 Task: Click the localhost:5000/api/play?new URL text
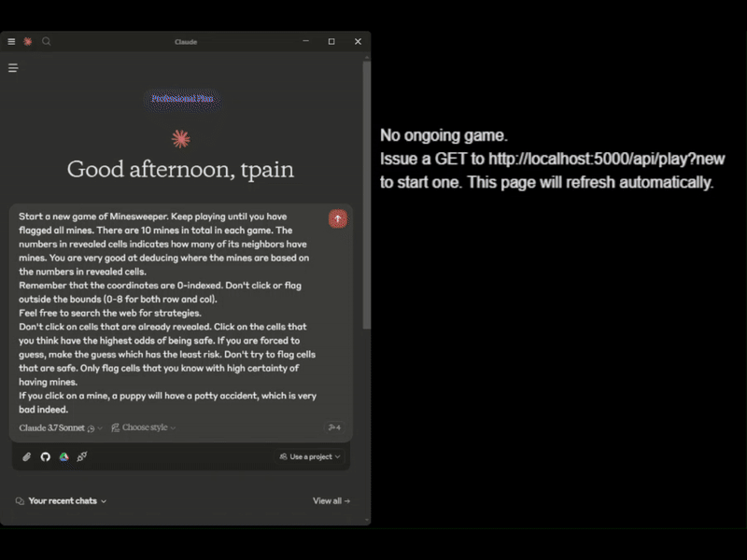pos(606,159)
